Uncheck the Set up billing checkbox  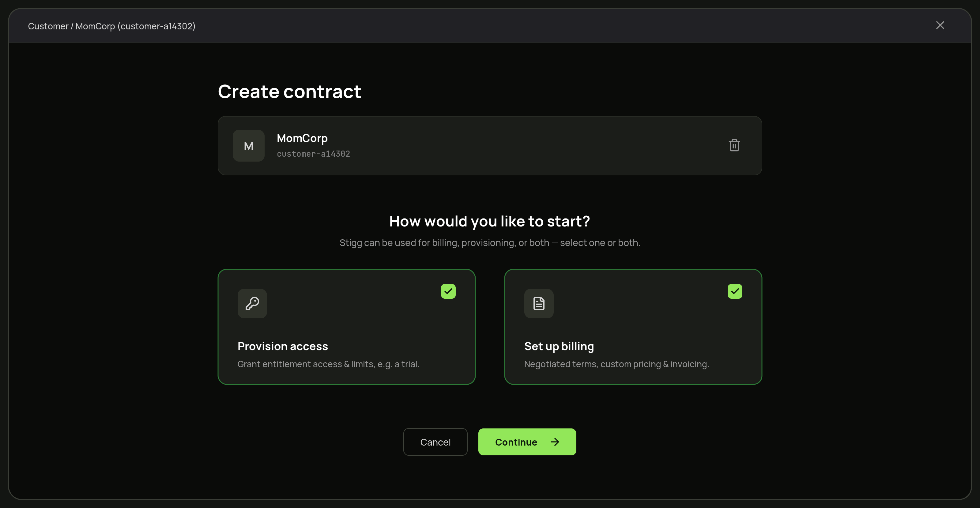click(735, 291)
